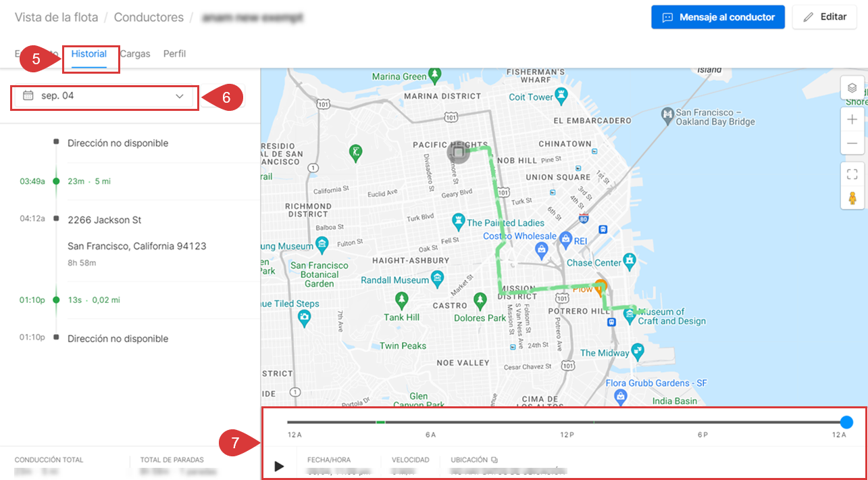This screenshot has height=480, width=868.
Task: Play the route history playback
Action: pyautogui.click(x=279, y=466)
